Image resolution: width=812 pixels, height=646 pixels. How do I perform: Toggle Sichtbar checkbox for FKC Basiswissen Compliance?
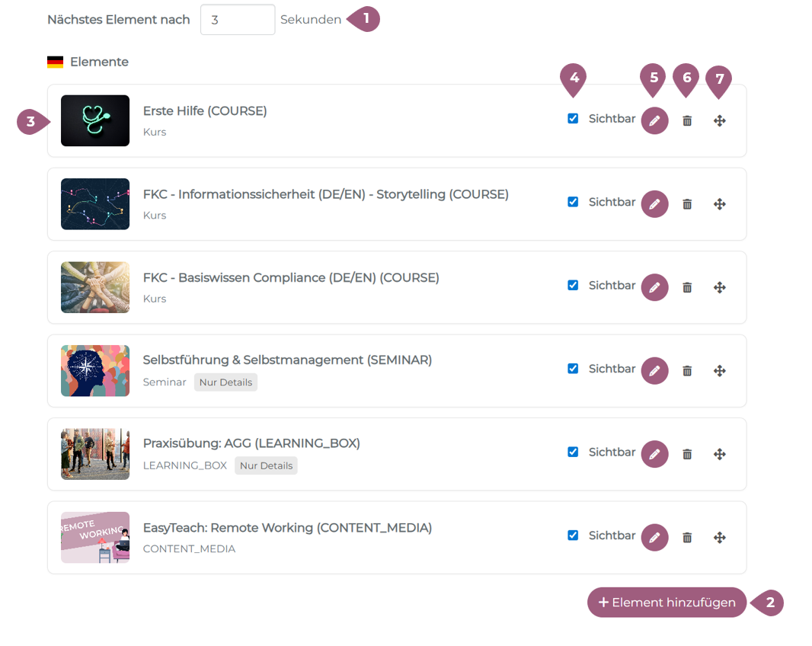pos(573,286)
